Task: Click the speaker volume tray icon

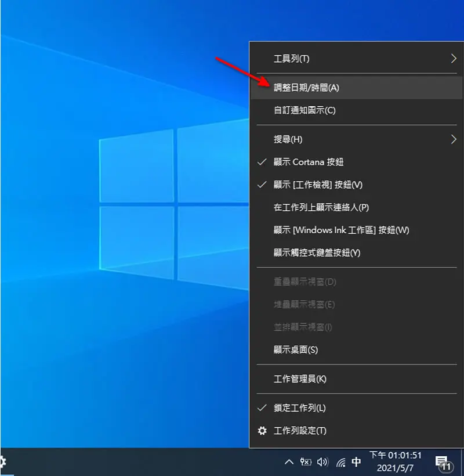Action: [x=322, y=461]
